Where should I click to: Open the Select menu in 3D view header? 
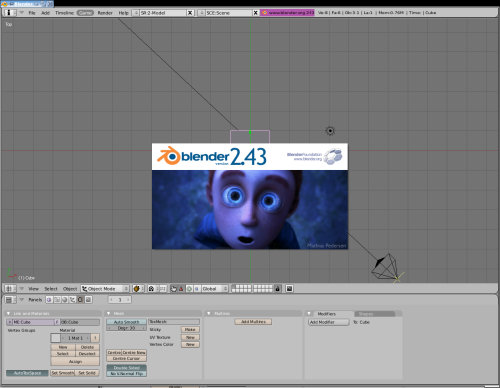pyautogui.click(x=51, y=289)
